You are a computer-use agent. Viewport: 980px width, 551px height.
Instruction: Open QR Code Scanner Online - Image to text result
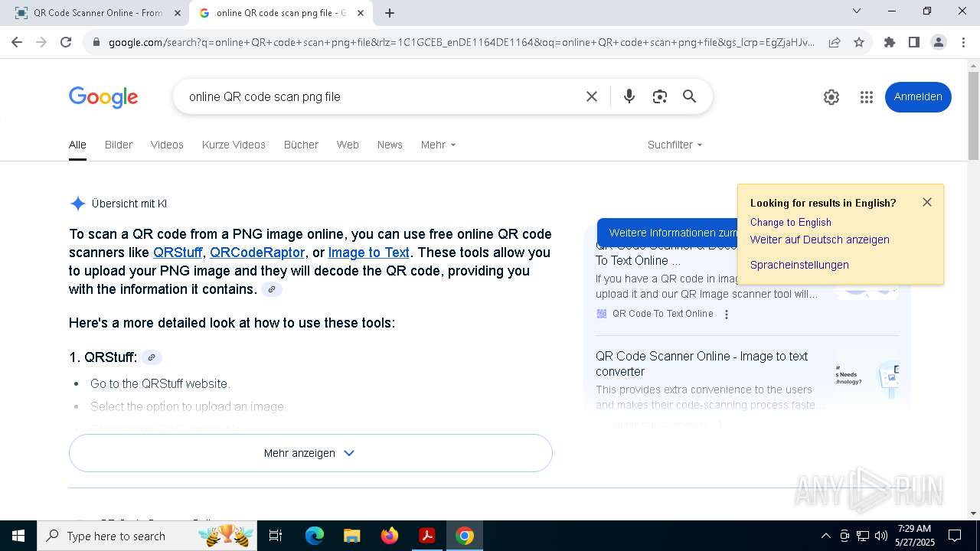coord(702,364)
